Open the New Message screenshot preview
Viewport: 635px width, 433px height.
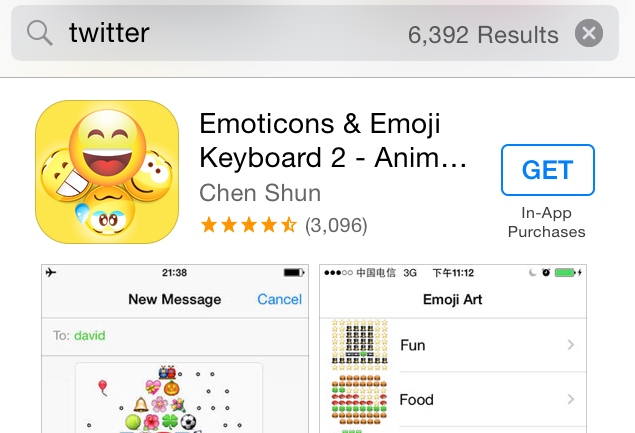tap(175, 349)
